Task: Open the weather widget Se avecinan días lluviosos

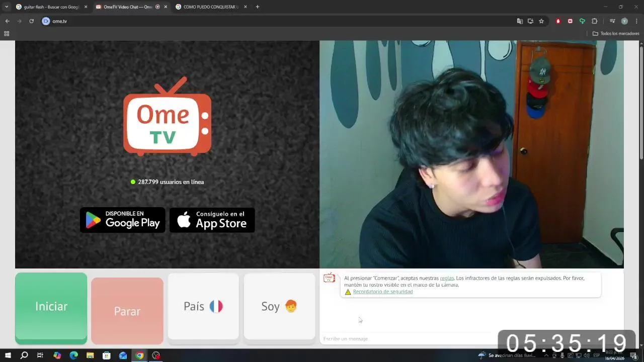Action: click(x=507, y=355)
